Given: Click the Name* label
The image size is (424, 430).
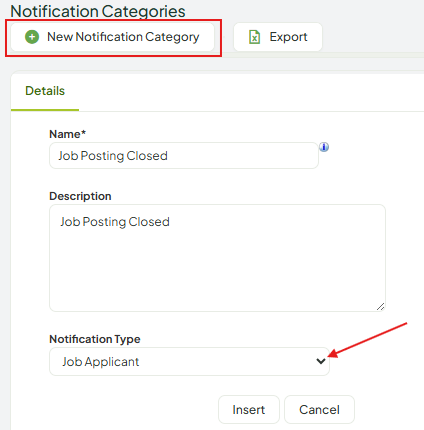Looking at the screenshot, I should pos(68,134).
